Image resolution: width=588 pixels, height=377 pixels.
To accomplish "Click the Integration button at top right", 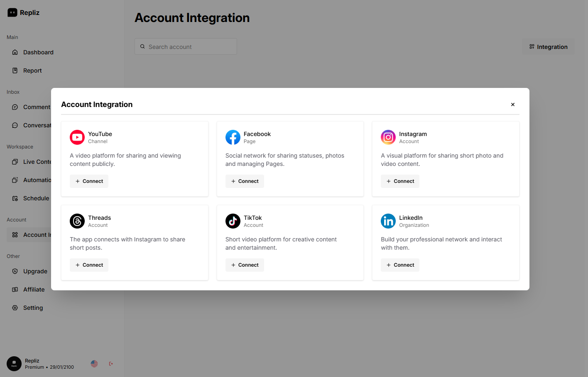I will click(x=548, y=46).
